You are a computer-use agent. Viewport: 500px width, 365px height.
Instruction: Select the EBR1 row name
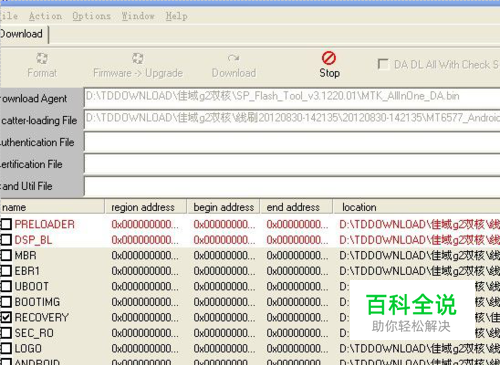click(x=27, y=271)
